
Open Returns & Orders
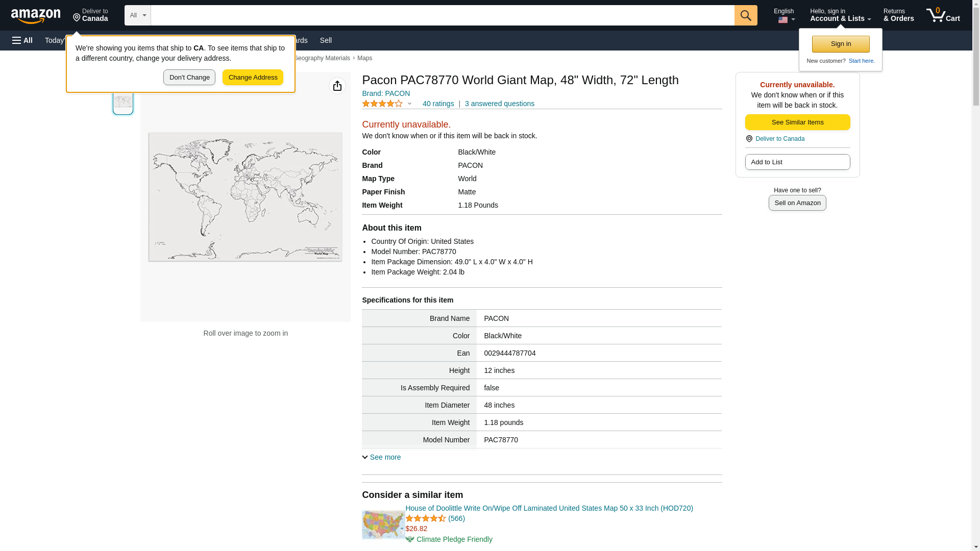[898, 15]
